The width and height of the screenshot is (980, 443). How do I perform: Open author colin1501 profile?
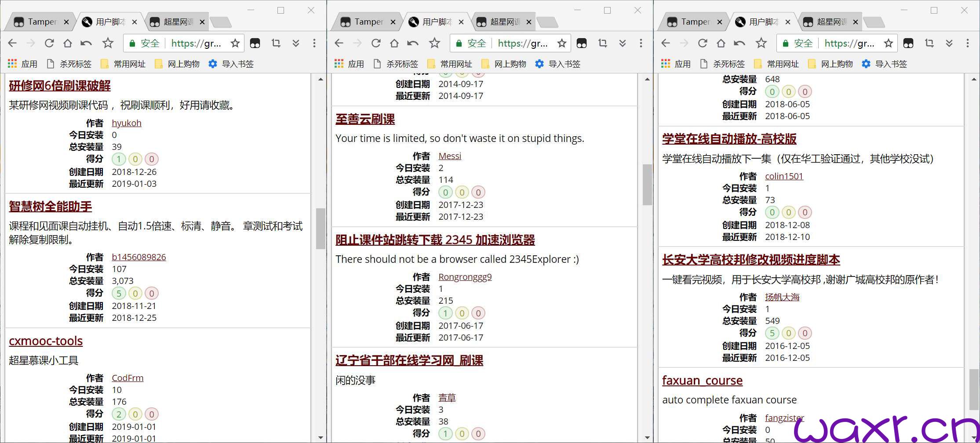(784, 176)
